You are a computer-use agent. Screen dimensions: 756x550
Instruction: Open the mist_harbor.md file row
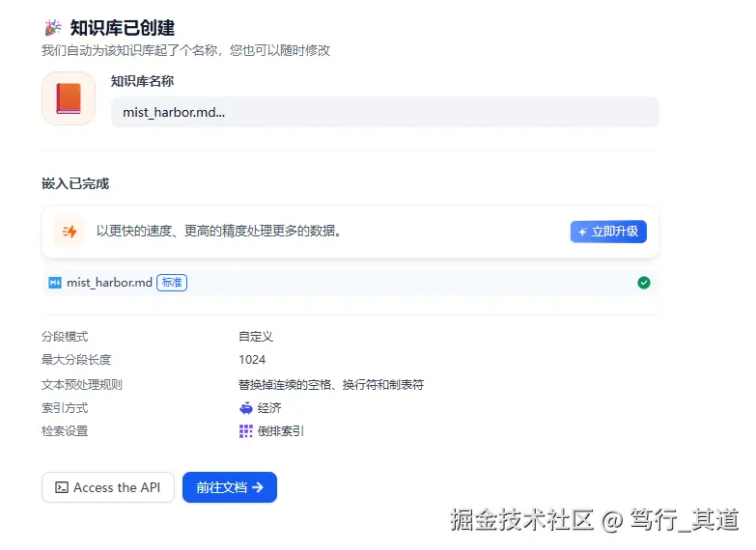pyautogui.click(x=350, y=283)
